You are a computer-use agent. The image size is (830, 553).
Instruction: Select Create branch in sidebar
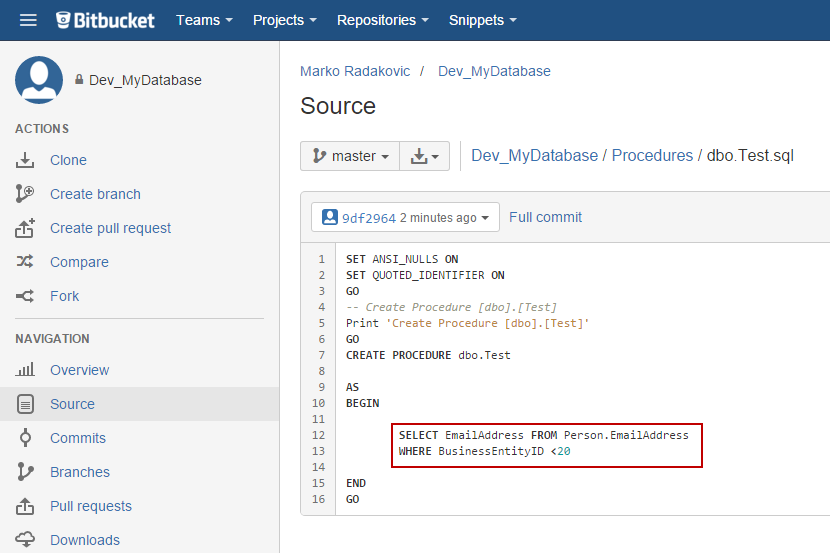95,194
